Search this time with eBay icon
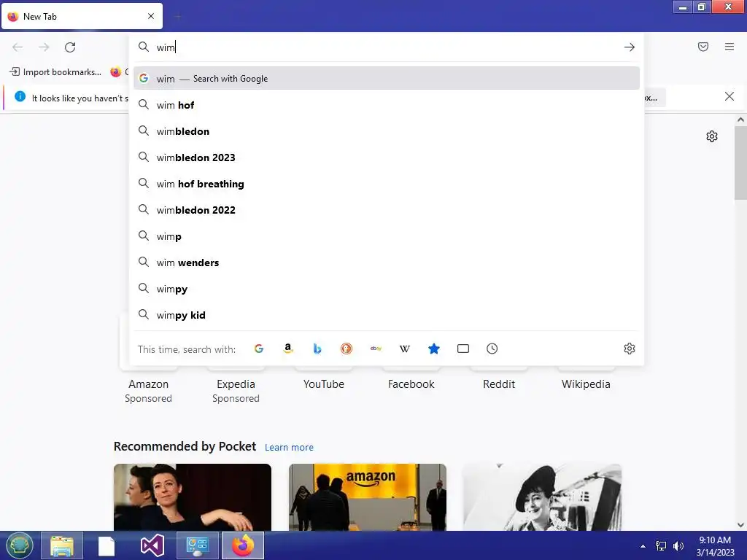This screenshot has width=747, height=560. [x=376, y=349]
